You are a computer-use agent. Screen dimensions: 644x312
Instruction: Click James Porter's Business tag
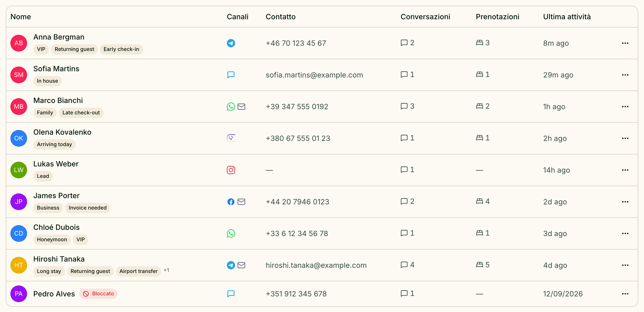[48, 208]
